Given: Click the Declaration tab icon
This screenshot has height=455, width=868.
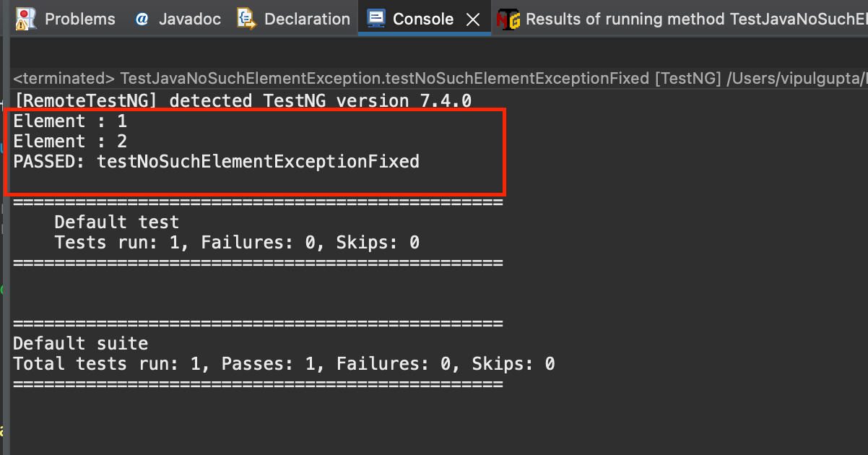Looking at the screenshot, I should pyautogui.click(x=247, y=19).
